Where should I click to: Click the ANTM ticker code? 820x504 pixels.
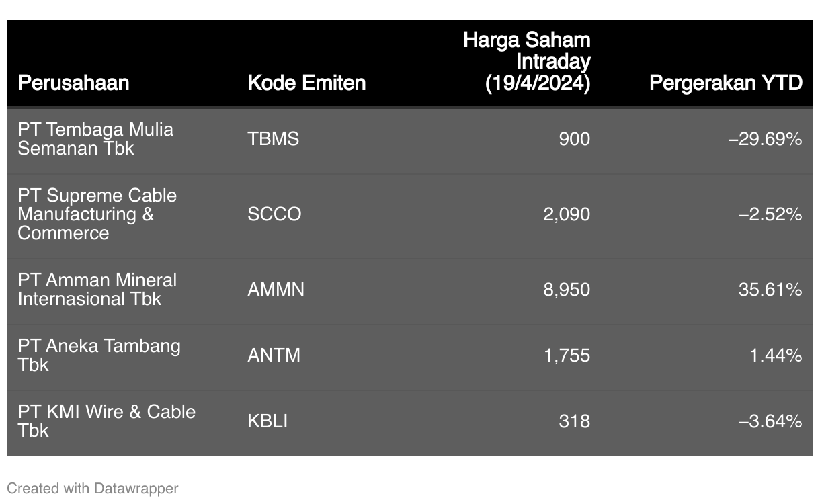(274, 355)
